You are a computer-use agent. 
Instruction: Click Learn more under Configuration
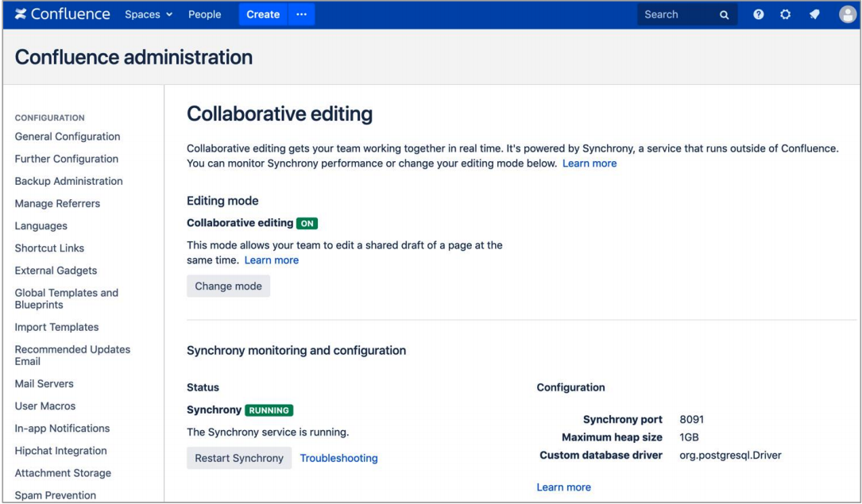coord(563,487)
